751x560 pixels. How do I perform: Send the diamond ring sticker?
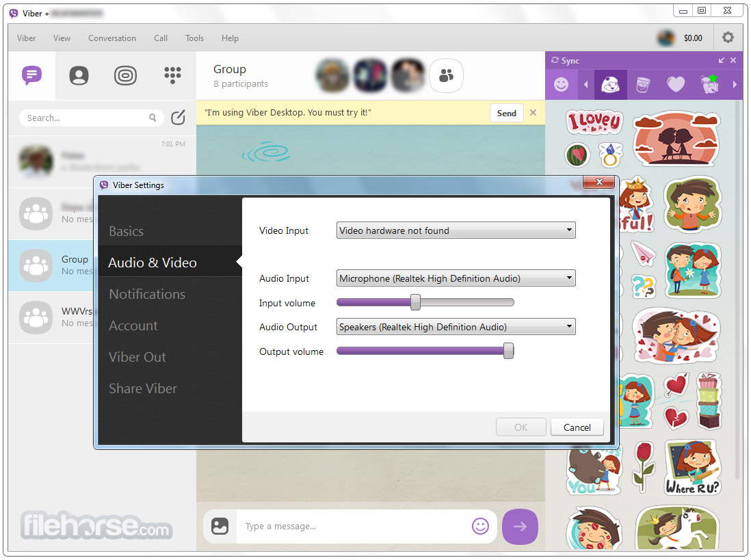610,155
